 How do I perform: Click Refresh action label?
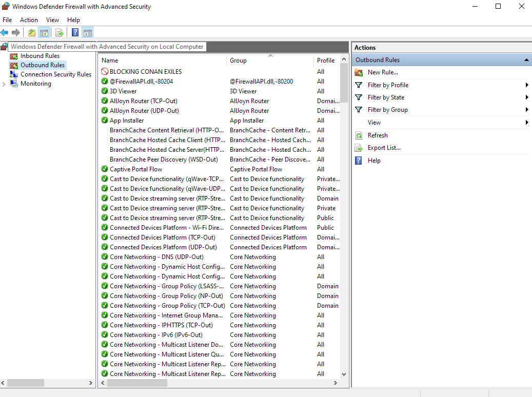coord(378,135)
